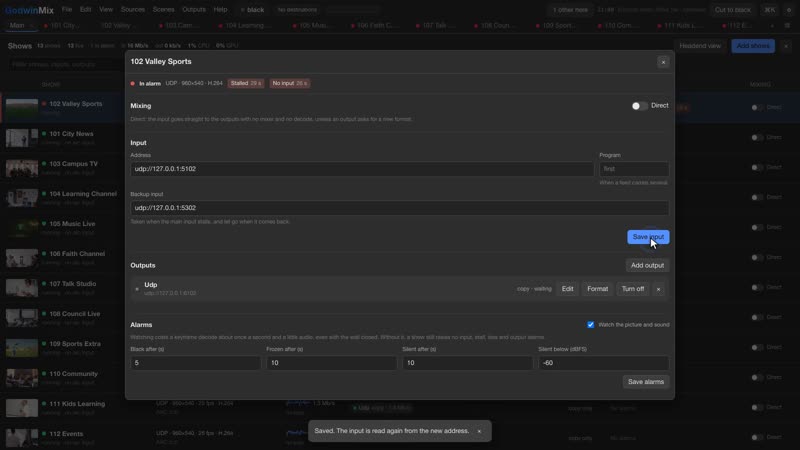
Task: Click the Save alarms button
Action: (645, 382)
